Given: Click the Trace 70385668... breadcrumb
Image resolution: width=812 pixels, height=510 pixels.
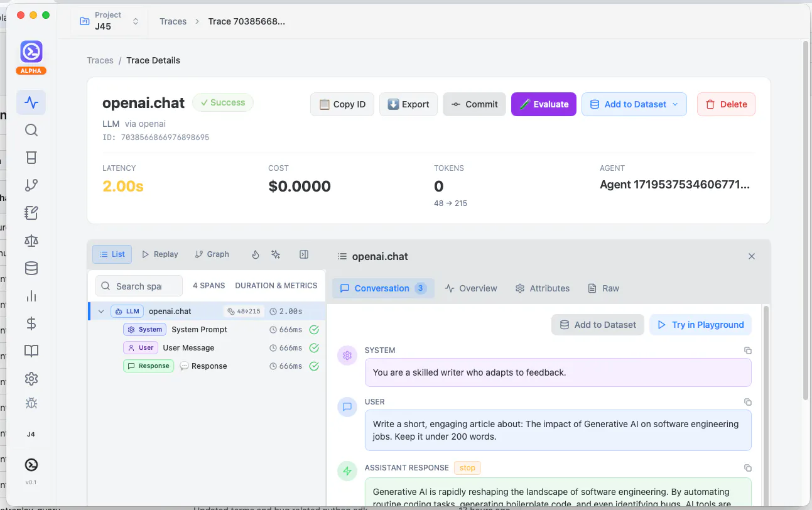Looking at the screenshot, I should coord(246,21).
